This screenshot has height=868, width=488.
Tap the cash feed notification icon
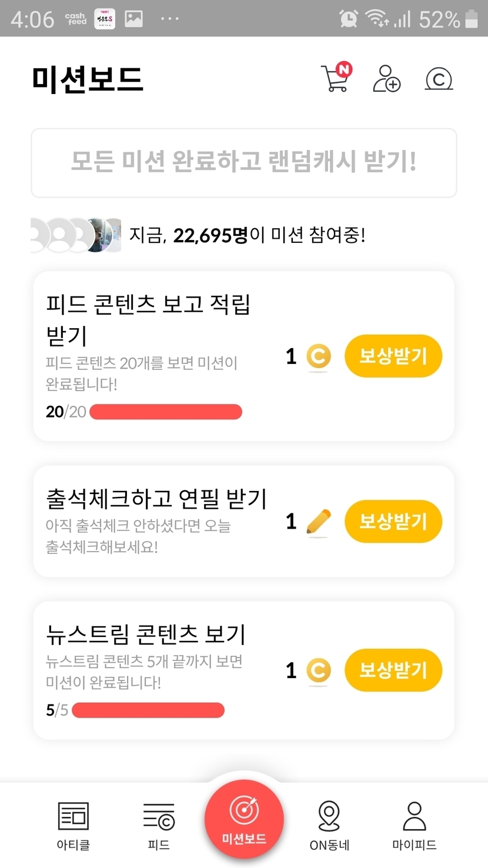[76, 19]
